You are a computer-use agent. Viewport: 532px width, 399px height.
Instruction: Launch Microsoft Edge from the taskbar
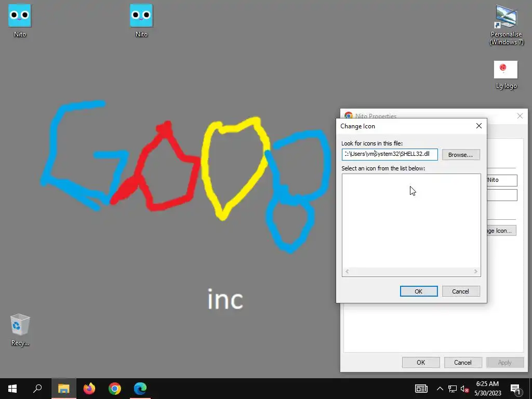(140, 389)
